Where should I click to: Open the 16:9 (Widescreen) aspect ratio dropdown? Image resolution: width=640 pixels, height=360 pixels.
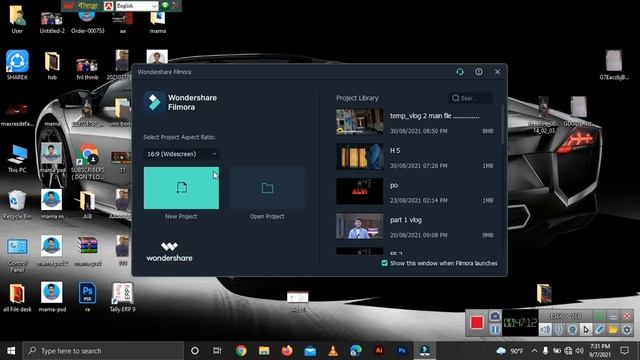[x=181, y=154]
